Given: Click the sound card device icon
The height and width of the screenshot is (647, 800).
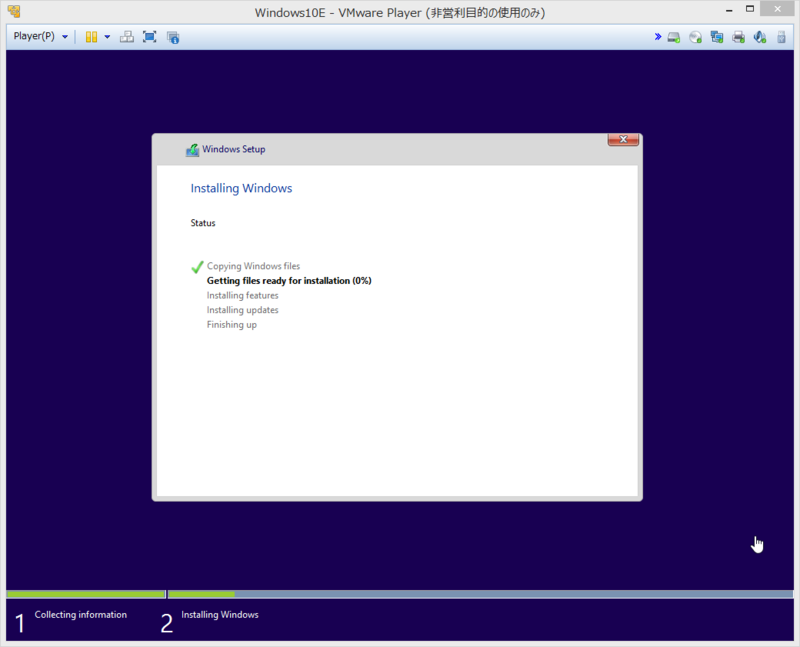Looking at the screenshot, I should [760, 37].
